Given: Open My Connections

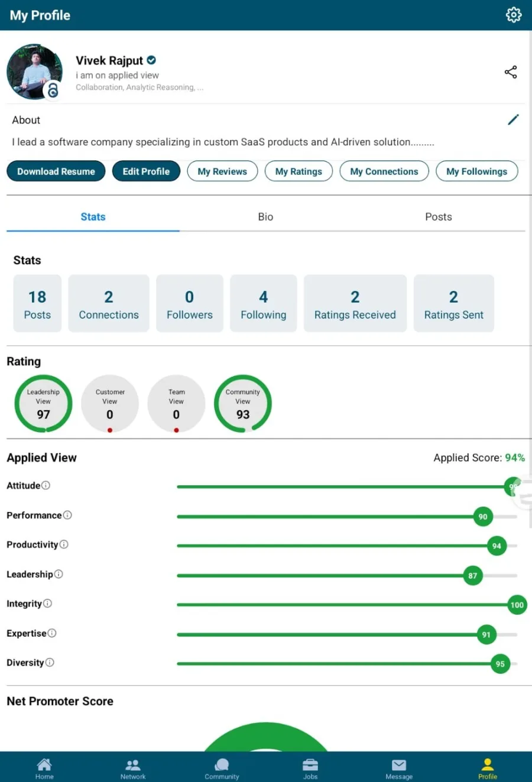Looking at the screenshot, I should (x=384, y=171).
